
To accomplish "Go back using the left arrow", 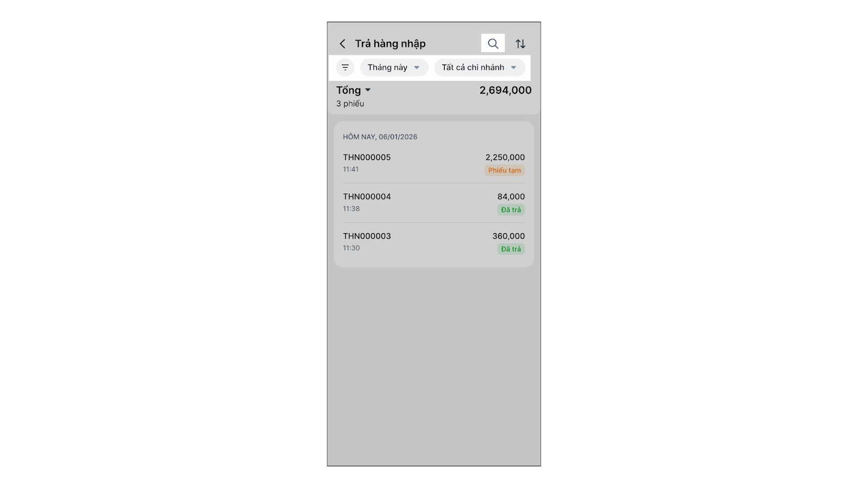I will (x=342, y=44).
